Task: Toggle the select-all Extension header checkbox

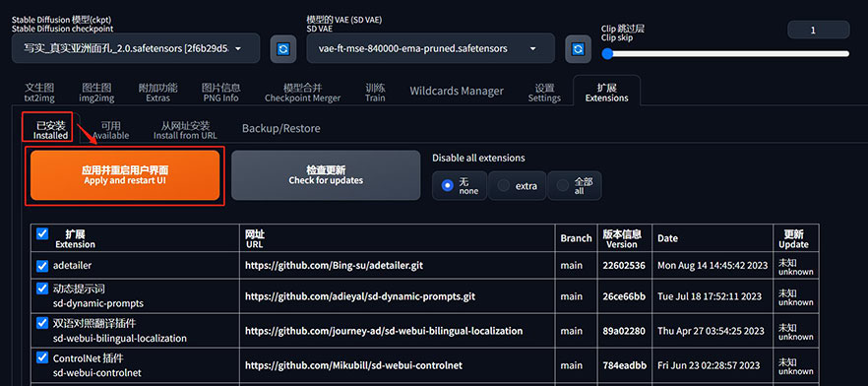Action: (x=42, y=233)
